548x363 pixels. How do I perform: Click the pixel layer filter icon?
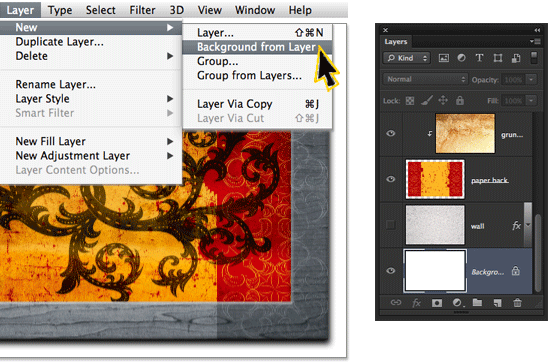click(444, 58)
